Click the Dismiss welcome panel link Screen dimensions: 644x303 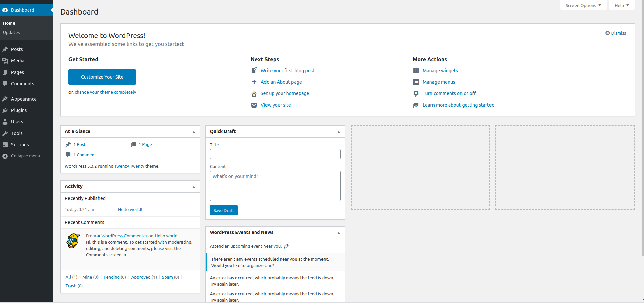point(618,33)
